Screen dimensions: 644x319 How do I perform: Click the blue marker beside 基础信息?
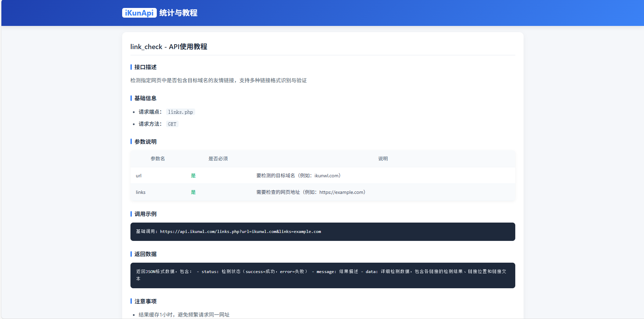pos(131,98)
